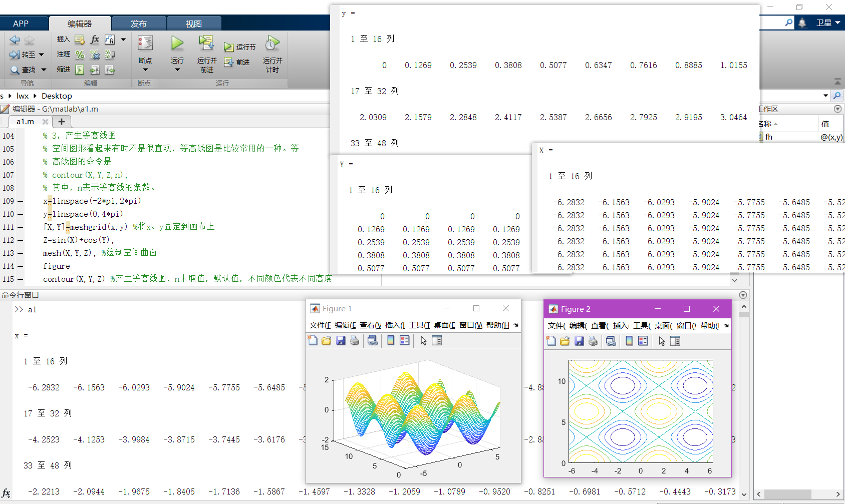Click lwx in folder breadcrumb

click(x=23, y=96)
